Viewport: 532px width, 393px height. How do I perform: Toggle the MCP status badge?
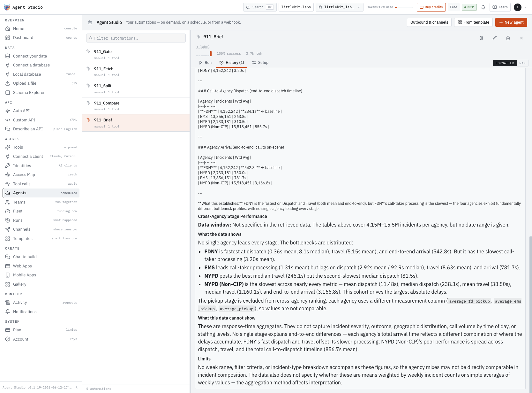pyautogui.click(x=469, y=7)
